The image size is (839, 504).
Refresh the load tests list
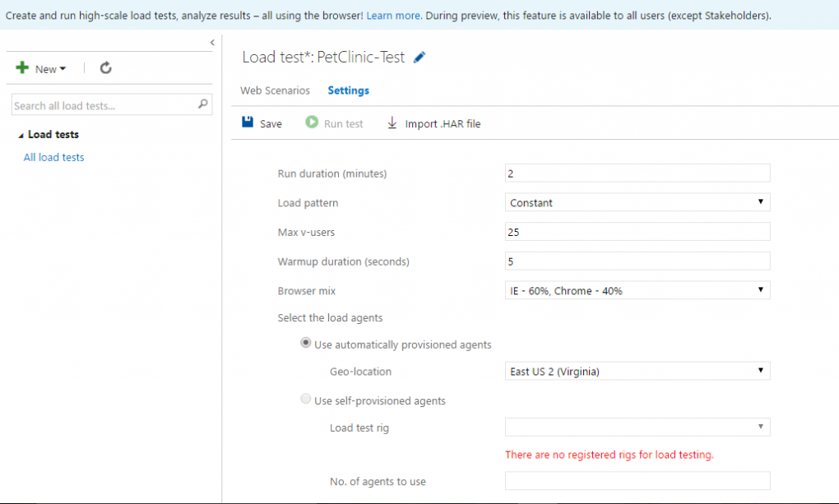(105, 68)
